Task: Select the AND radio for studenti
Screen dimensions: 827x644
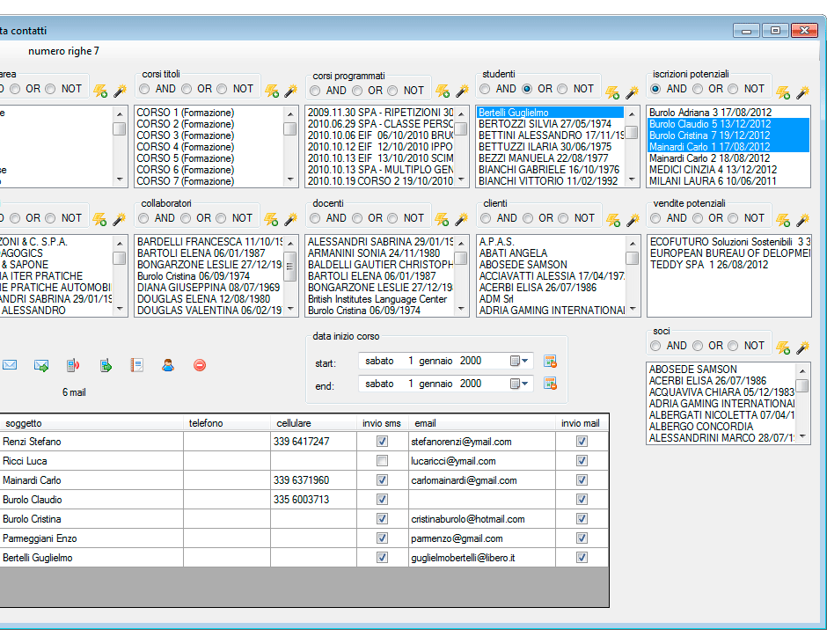Action: [486, 89]
